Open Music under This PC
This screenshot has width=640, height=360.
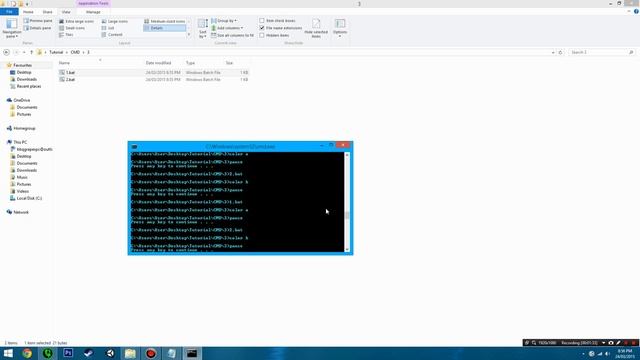click(22, 177)
